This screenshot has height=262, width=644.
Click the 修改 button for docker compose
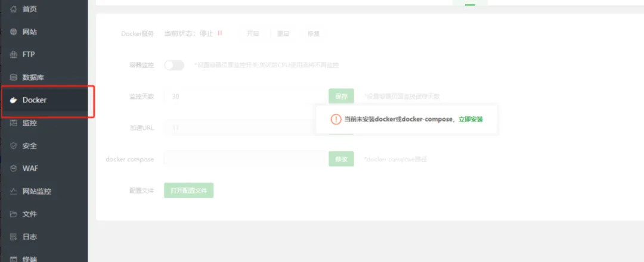point(341,159)
